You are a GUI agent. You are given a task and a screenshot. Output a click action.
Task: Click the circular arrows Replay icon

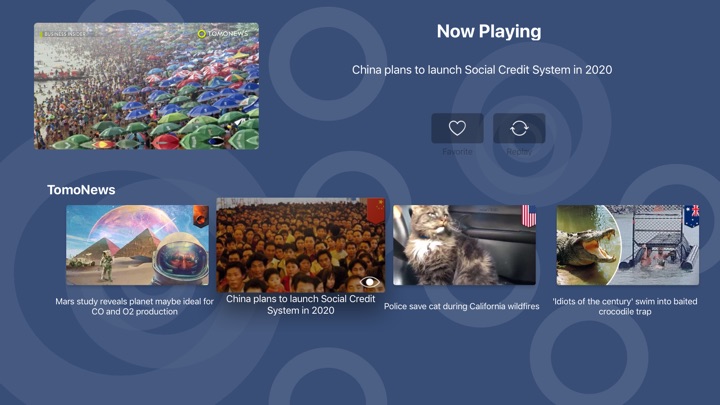pyautogui.click(x=519, y=128)
